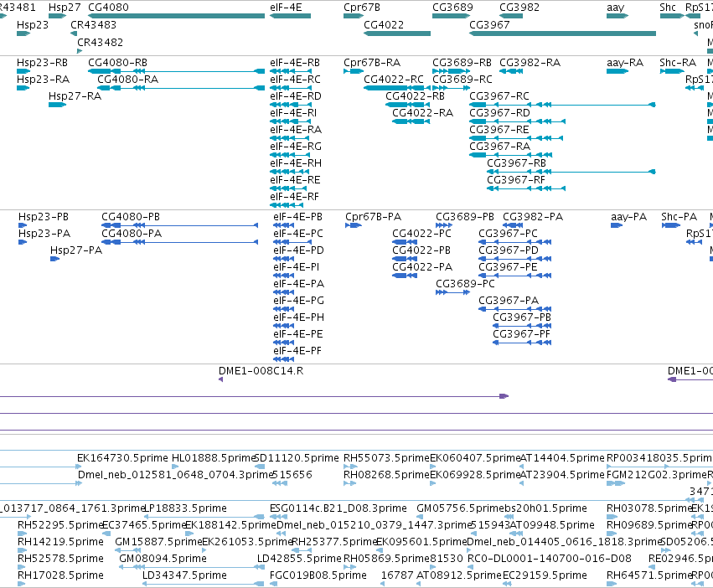Click the DME1-008C14.R label

tap(261, 370)
